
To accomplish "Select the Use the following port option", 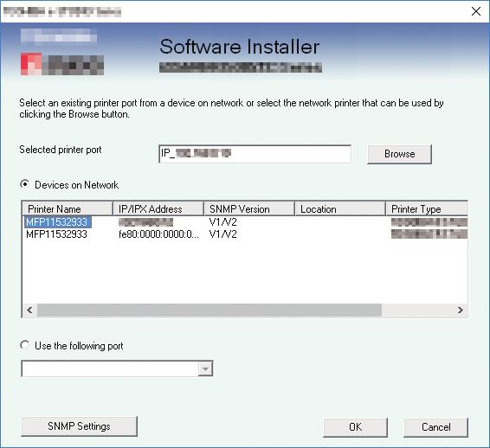I will point(25,345).
